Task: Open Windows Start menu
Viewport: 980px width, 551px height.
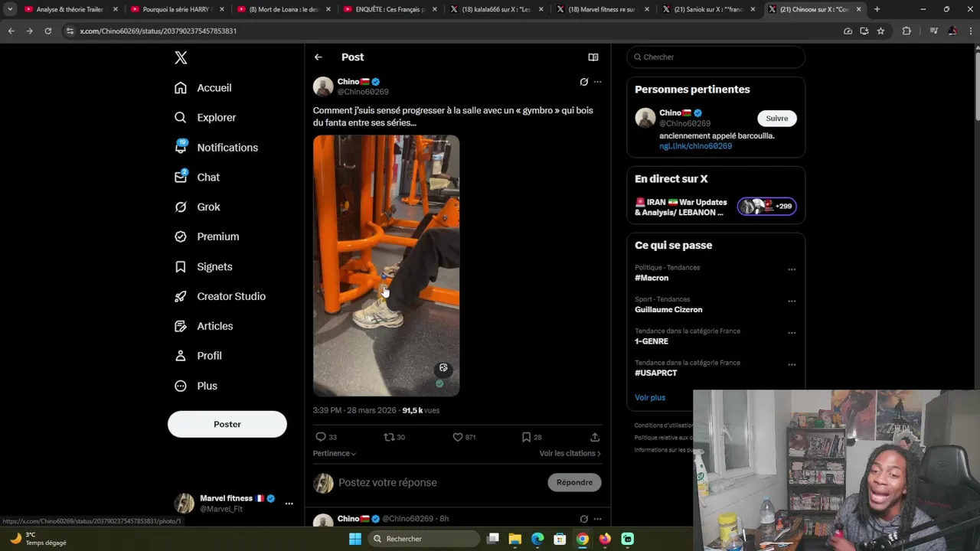Action: (x=355, y=539)
